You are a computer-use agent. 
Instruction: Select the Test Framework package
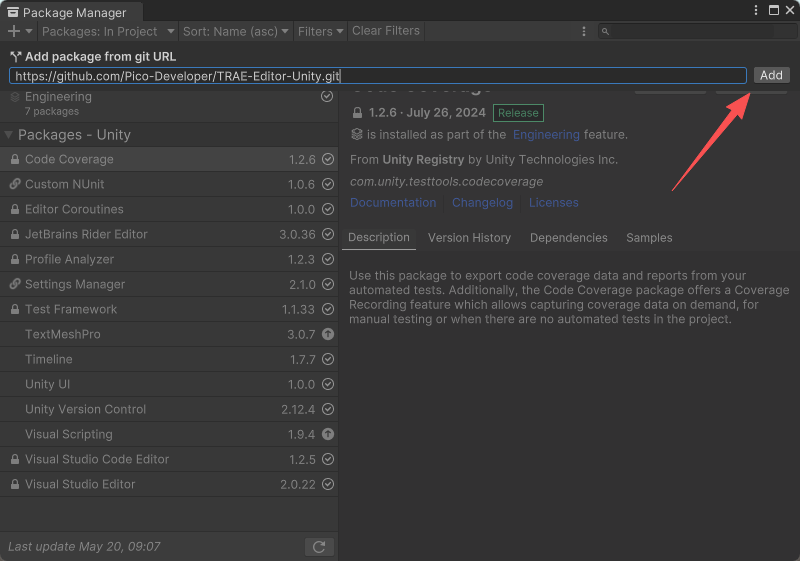click(x=169, y=309)
